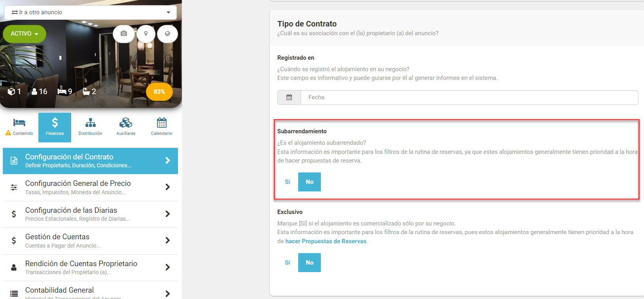Select No for Exclusivo
Screen dimensions: 644x299
tap(309, 263)
